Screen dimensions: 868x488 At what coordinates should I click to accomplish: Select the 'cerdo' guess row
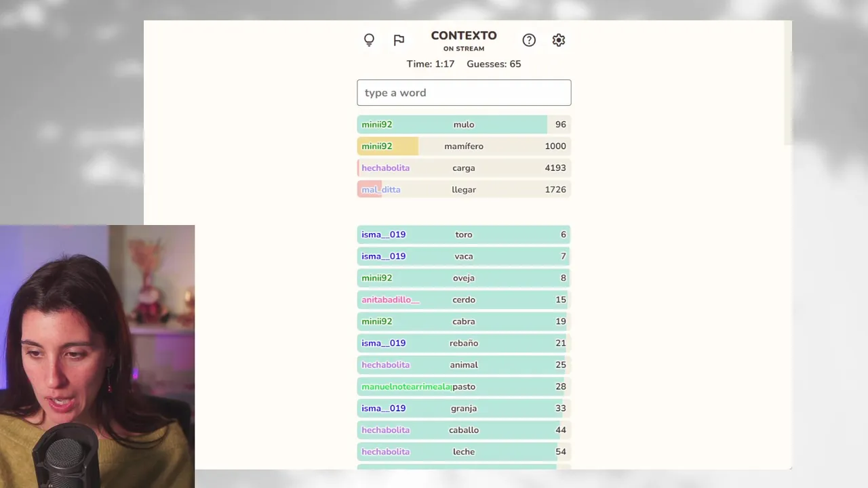click(464, 300)
